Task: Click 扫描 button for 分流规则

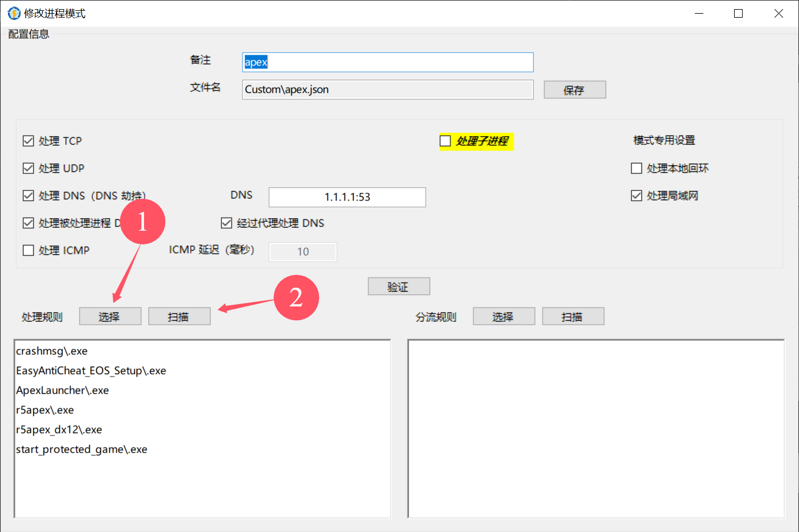Action: click(x=572, y=317)
